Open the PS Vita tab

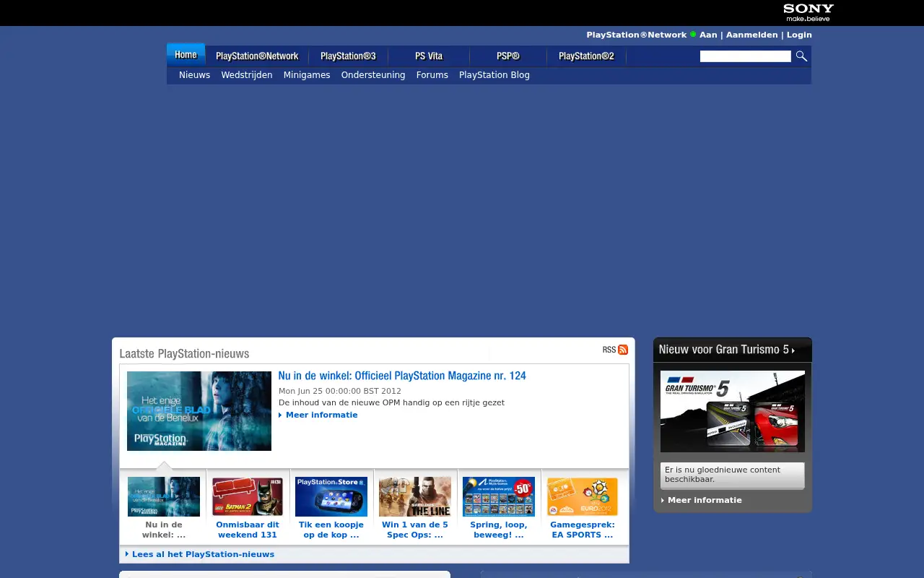click(x=429, y=56)
